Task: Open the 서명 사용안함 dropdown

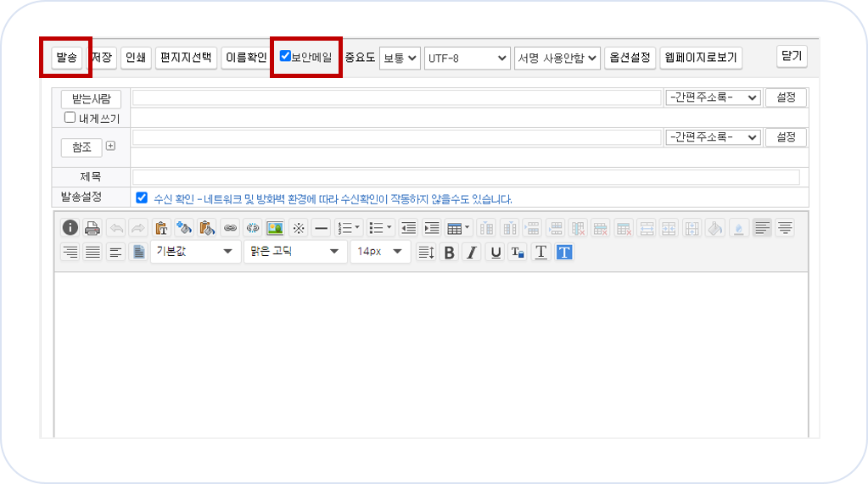Action: (x=557, y=58)
